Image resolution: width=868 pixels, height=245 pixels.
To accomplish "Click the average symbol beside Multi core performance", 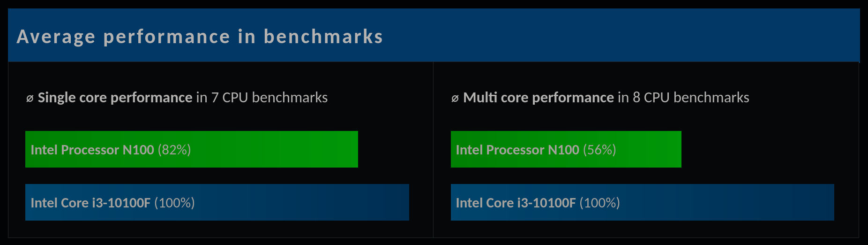I will 455,99.
